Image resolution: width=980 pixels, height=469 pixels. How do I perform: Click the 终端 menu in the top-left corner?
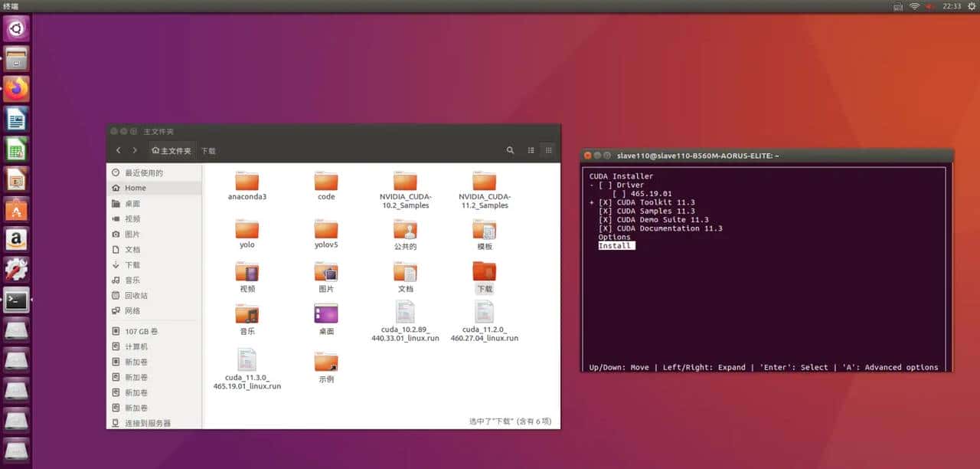(9, 6)
